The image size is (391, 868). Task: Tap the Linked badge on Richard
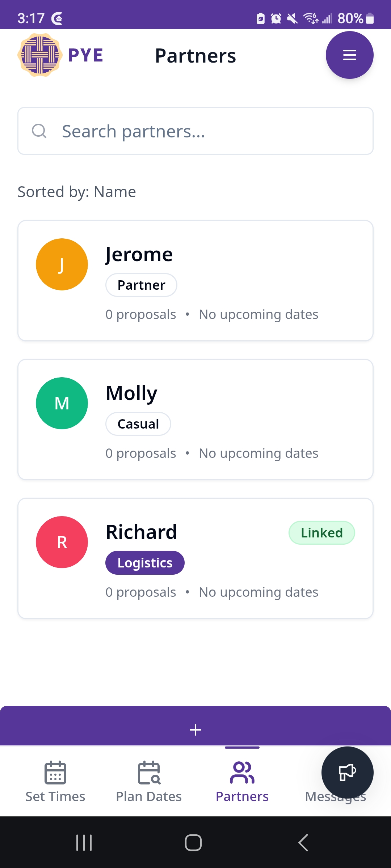(x=321, y=533)
